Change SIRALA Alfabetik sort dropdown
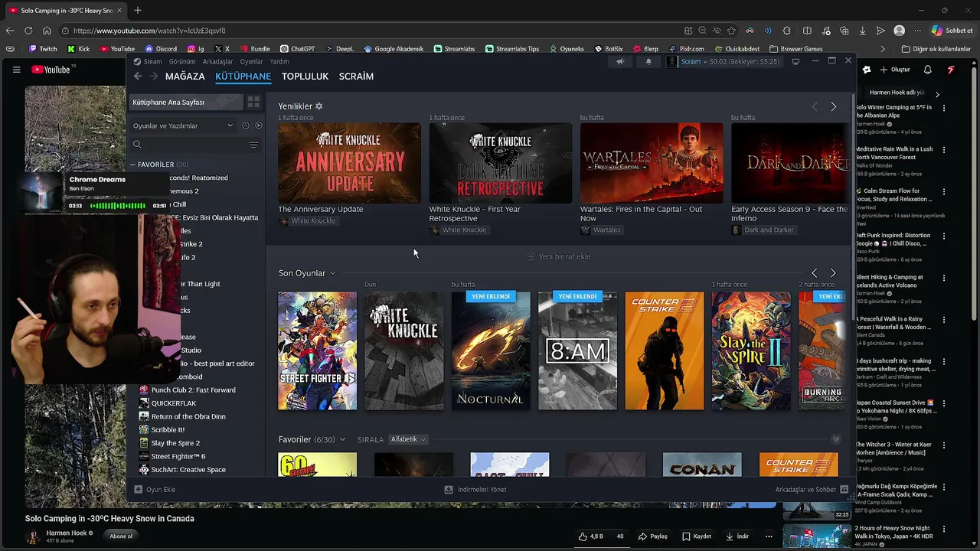This screenshot has height=551, width=980. [x=408, y=440]
